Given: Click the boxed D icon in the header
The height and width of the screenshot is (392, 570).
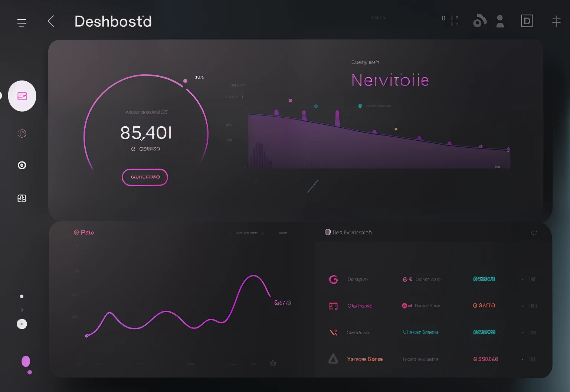Looking at the screenshot, I should [x=527, y=21].
